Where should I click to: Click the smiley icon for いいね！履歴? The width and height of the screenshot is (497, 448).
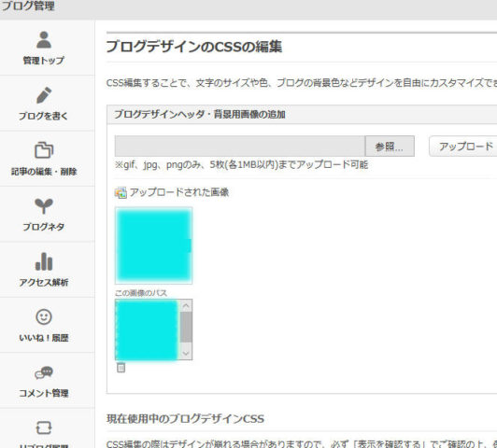coord(44,317)
